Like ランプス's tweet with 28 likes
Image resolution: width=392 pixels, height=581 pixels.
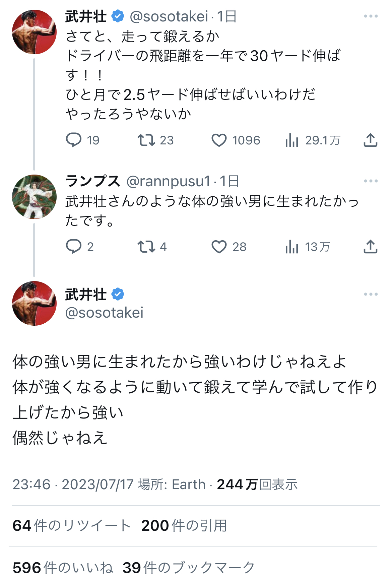point(219,247)
